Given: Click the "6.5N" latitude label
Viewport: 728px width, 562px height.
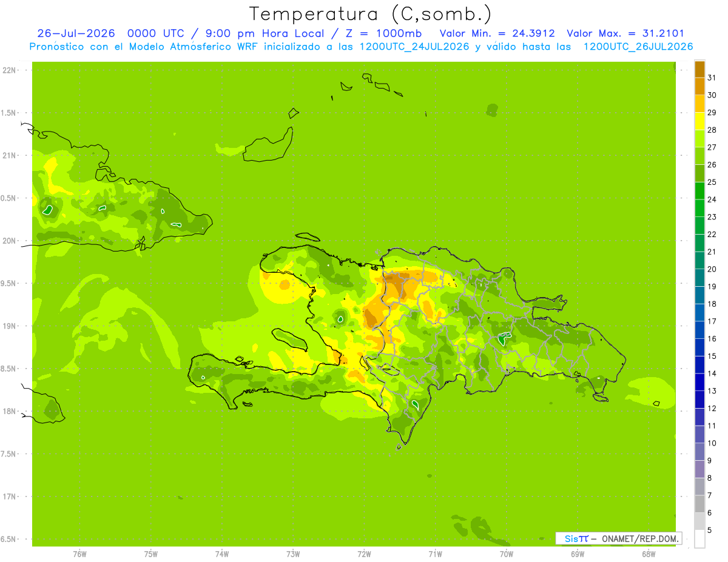Looking at the screenshot, I should [9, 539].
